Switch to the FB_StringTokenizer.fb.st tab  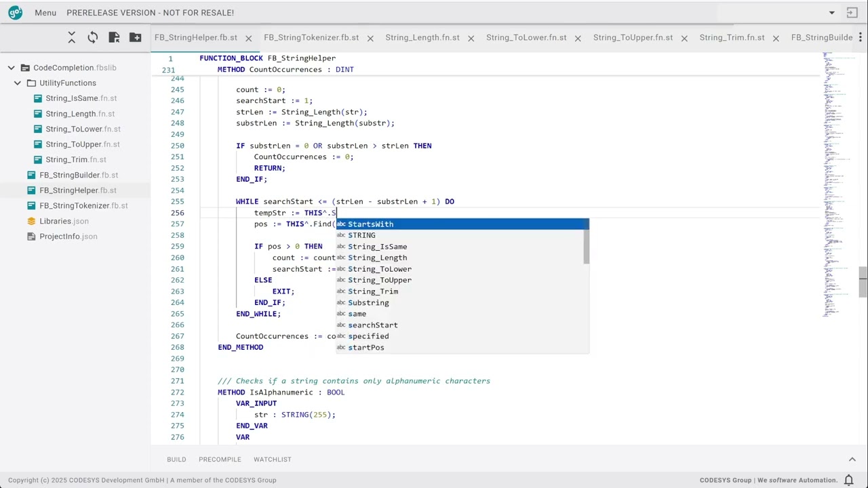click(311, 37)
